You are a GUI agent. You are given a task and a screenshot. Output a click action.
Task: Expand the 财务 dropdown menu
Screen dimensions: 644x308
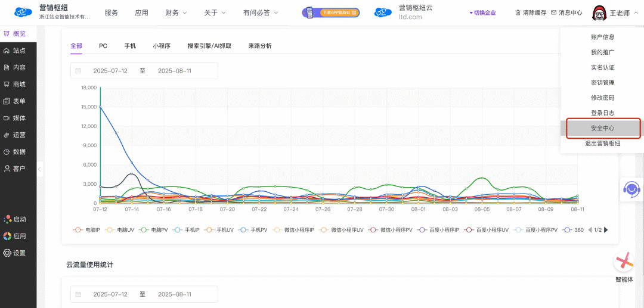click(176, 13)
